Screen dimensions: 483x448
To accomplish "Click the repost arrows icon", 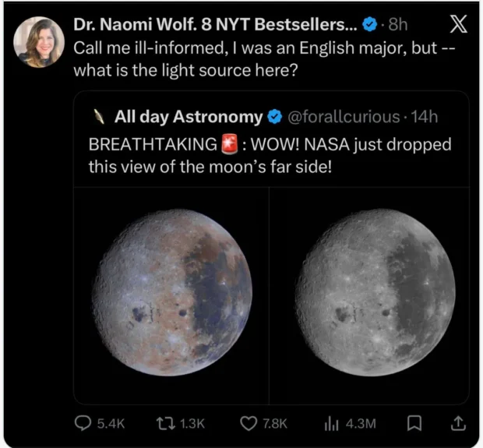I will coord(166,423).
